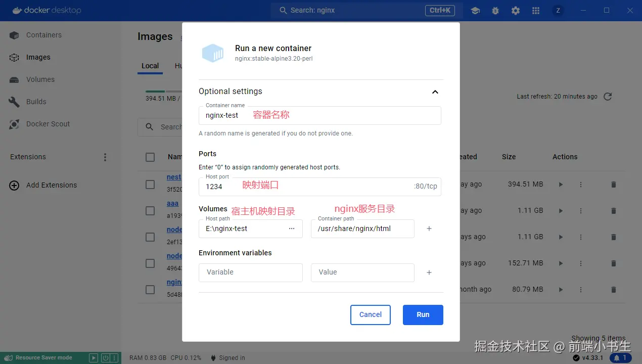
Task: Check the 152.71 MB image row checkbox
Action: [150, 263]
